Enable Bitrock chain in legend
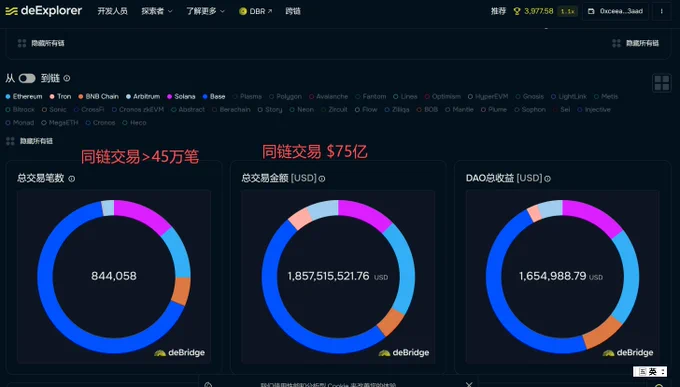 20,109
